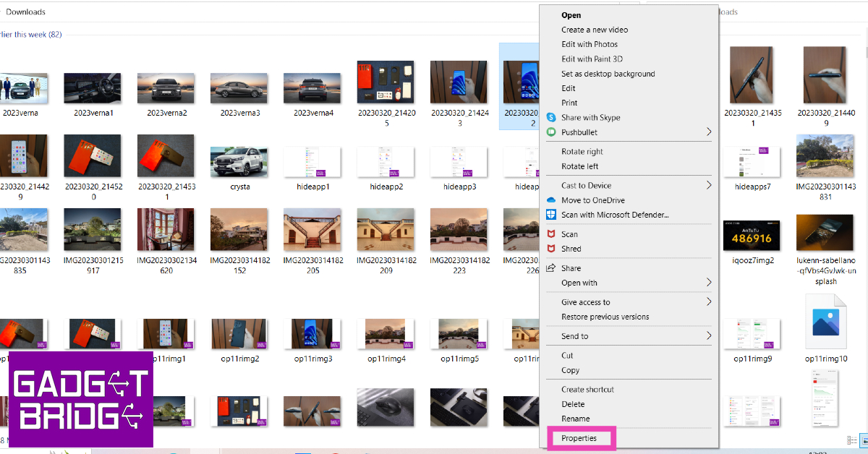Click the McAfee icon beside Shred
This screenshot has height=454, width=868.
tap(551, 249)
